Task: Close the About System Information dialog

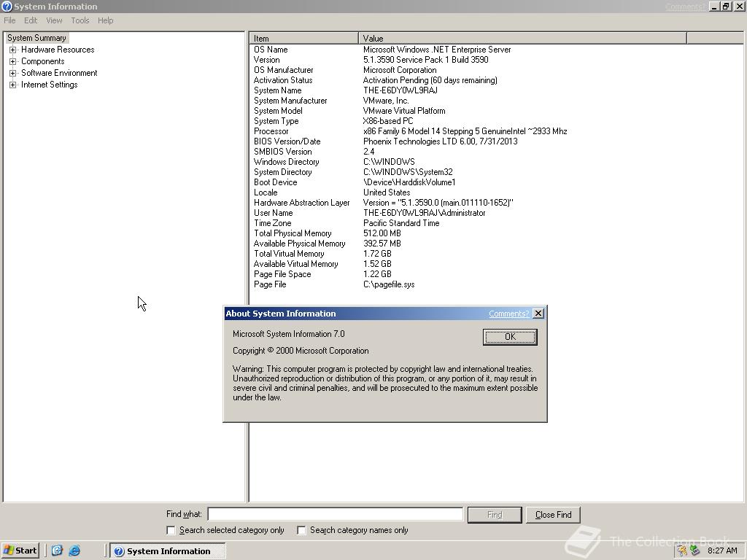Action: point(538,314)
